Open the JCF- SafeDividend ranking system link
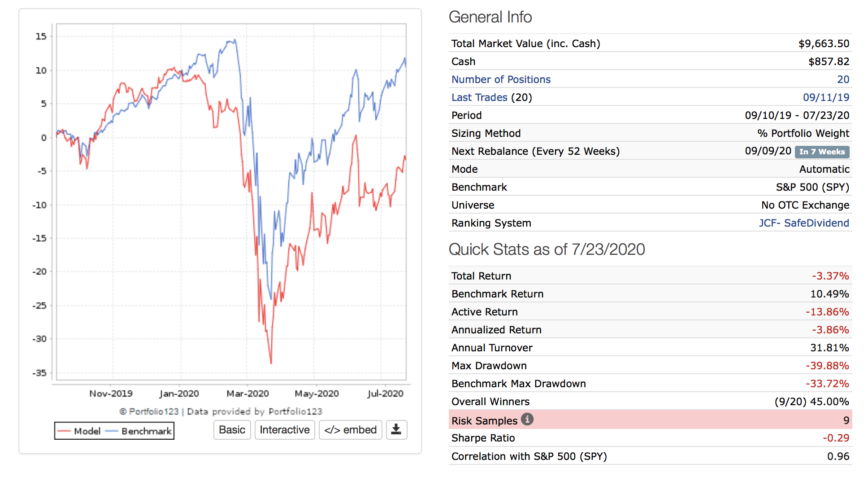868x481 pixels. (803, 223)
